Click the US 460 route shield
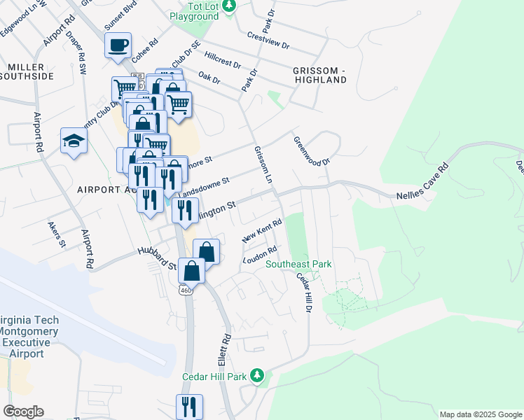524x420 pixels. [186, 290]
